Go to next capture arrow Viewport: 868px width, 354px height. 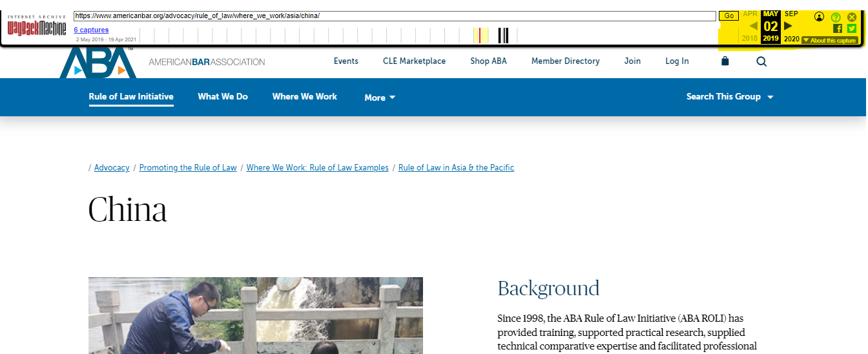788,26
